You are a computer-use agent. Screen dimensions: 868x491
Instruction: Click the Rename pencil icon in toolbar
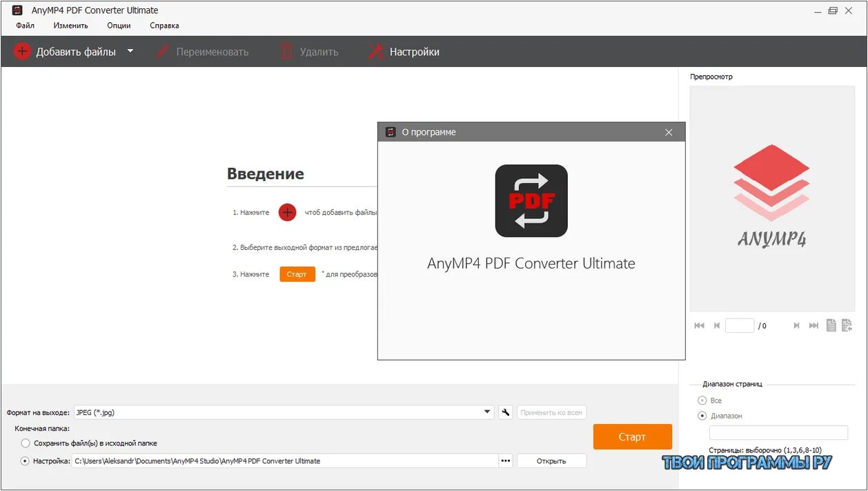[x=163, y=51]
